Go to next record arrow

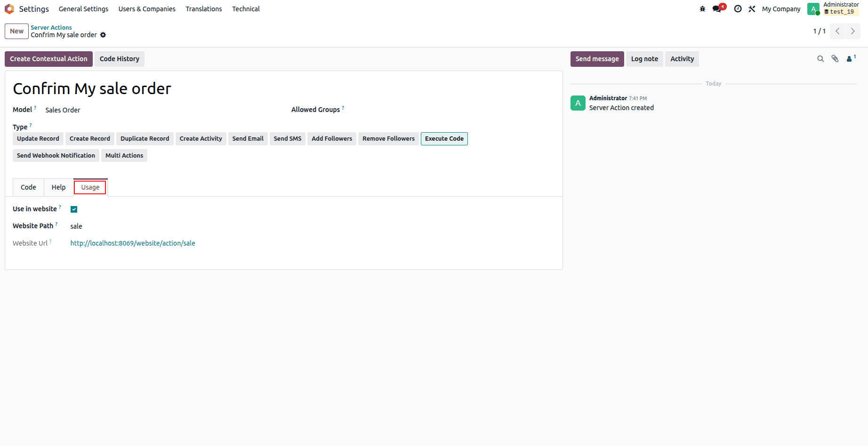tap(852, 31)
